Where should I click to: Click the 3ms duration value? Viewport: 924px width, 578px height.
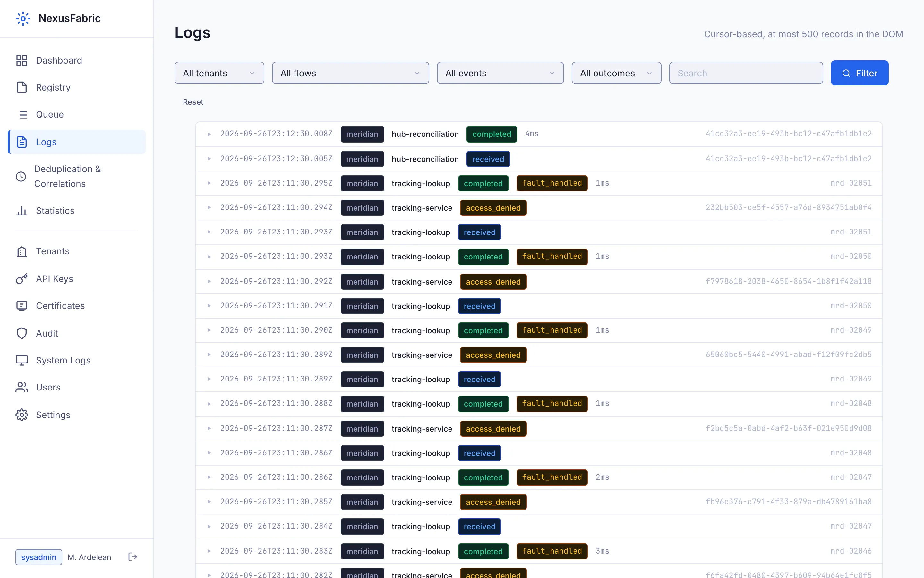(602, 551)
